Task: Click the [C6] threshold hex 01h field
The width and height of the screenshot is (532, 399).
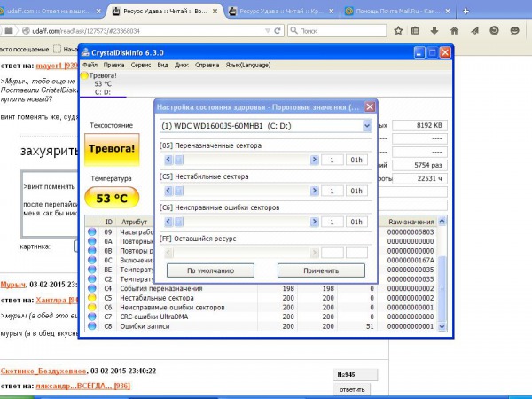Action: point(356,222)
